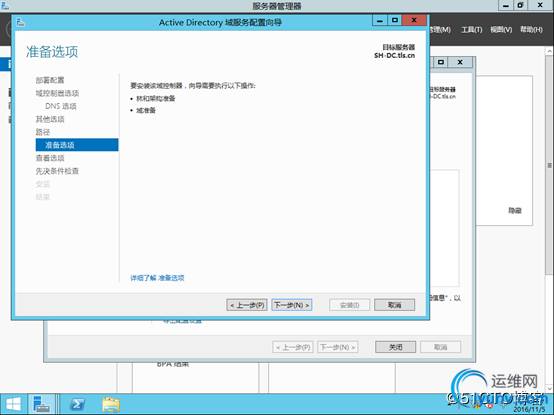Click the 林和架构准备 bullet text

click(x=156, y=99)
